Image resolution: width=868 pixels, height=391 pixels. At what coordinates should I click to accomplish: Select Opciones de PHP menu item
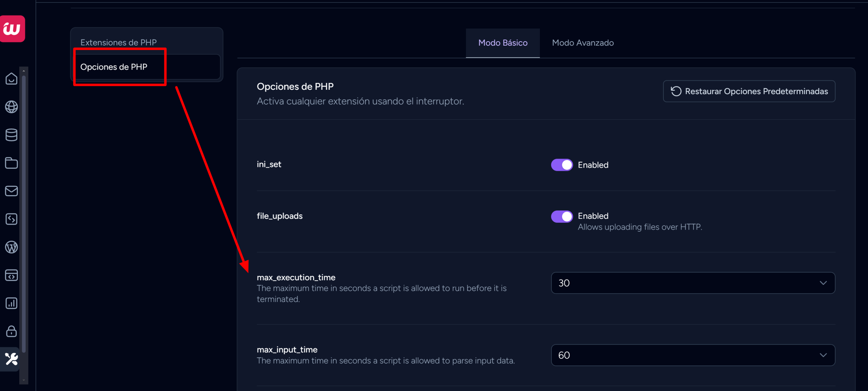click(x=114, y=67)
